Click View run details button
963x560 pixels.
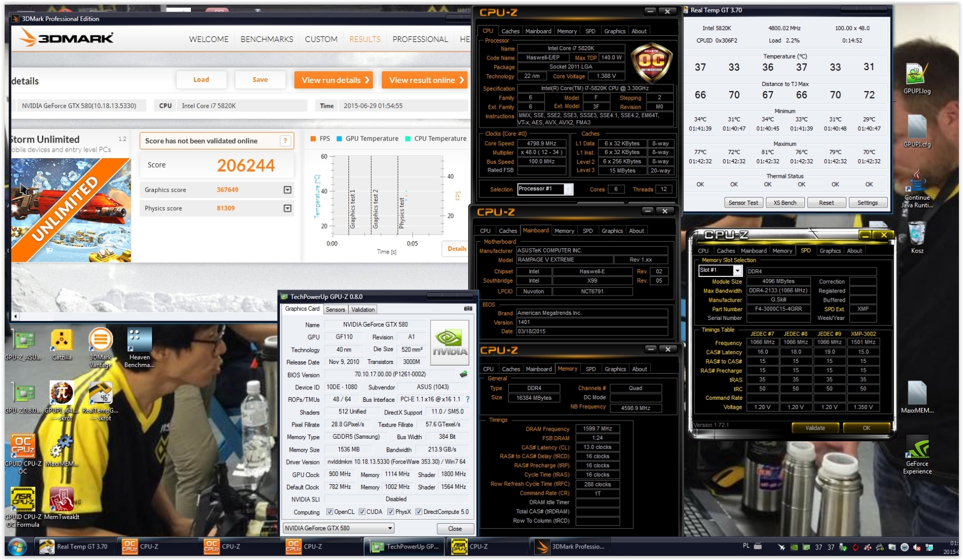pos(334,80)
